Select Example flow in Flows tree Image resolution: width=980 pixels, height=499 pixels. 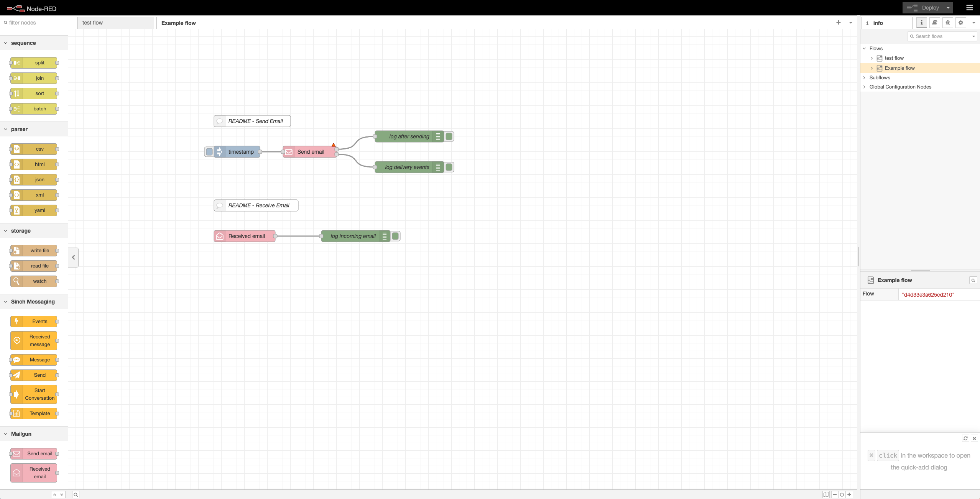click(x=899, y=68)
